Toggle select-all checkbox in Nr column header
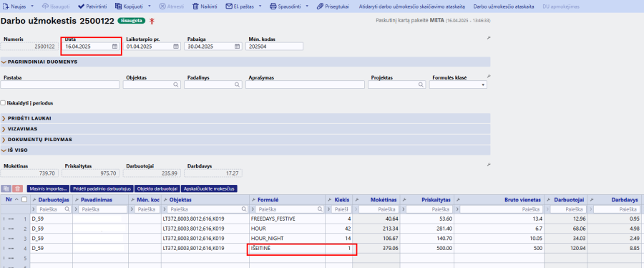The width and height of the screenshot is (644, 268). coord(24,200)
